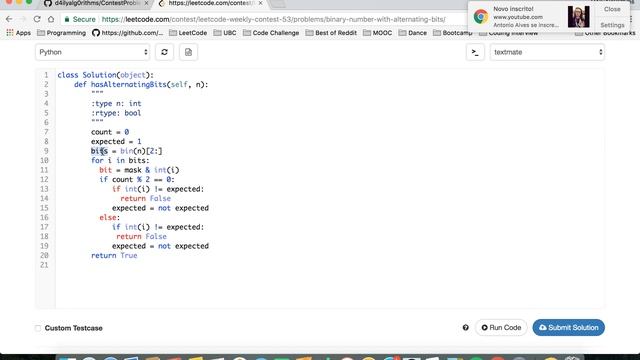Screen dimensions: 640x360
Task: Click the help question mark icon
Action: click(x=466, y=328)
